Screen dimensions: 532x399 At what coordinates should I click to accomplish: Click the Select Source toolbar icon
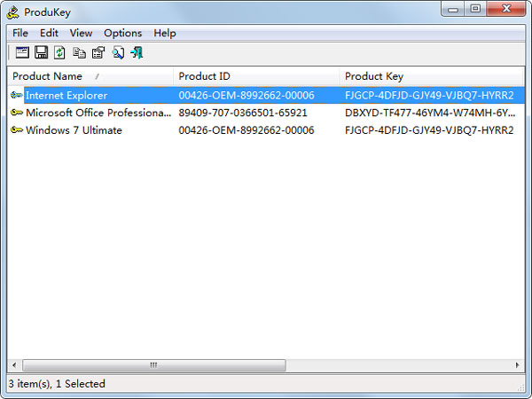pos(22,52)
